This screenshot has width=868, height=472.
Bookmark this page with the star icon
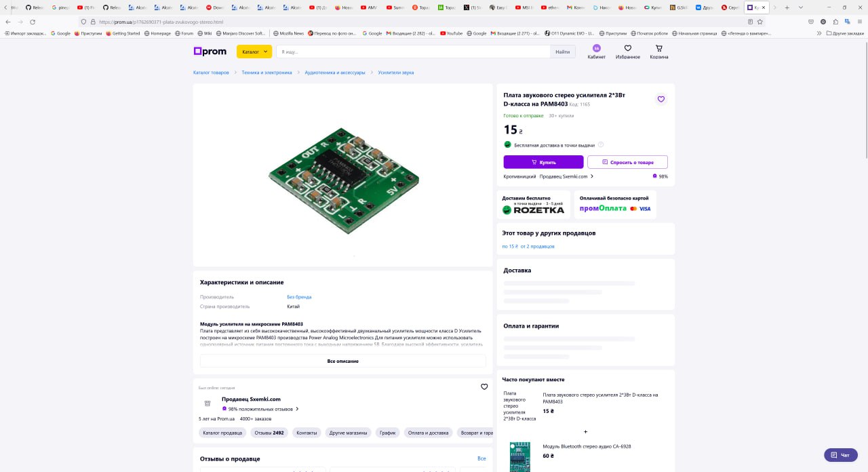(760, 22)
